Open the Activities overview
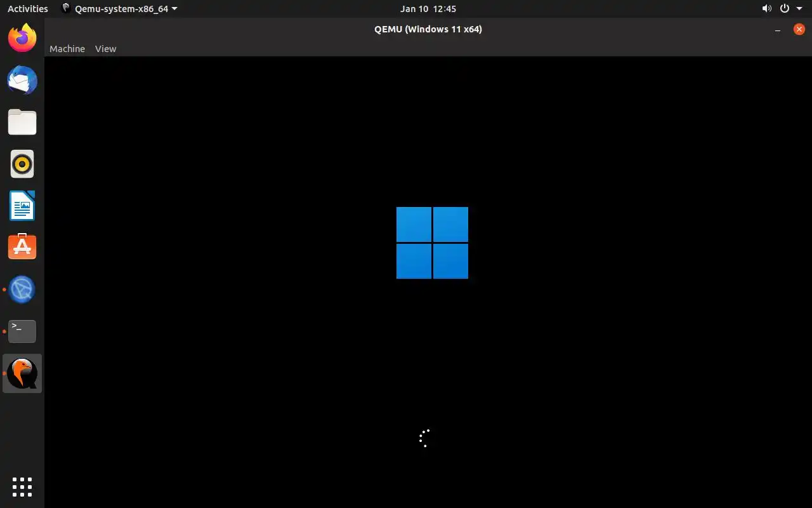This screenshot has width=812, height=508. [27, 9]
